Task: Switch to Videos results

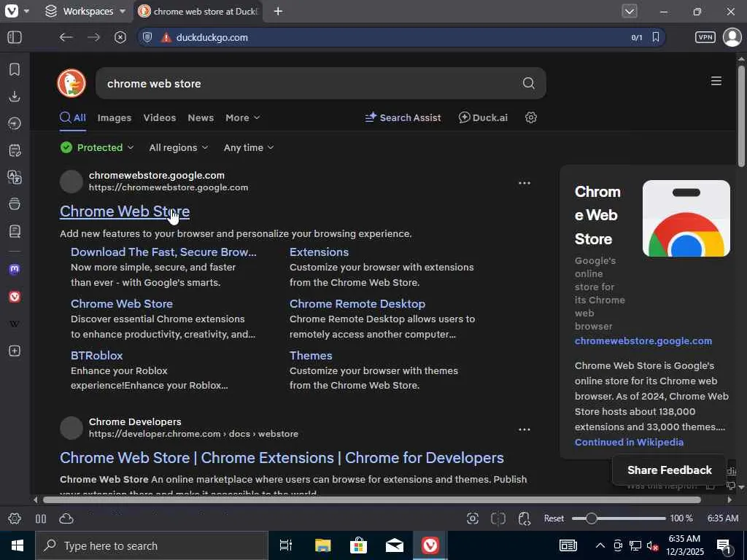Action: pos(160,117)
